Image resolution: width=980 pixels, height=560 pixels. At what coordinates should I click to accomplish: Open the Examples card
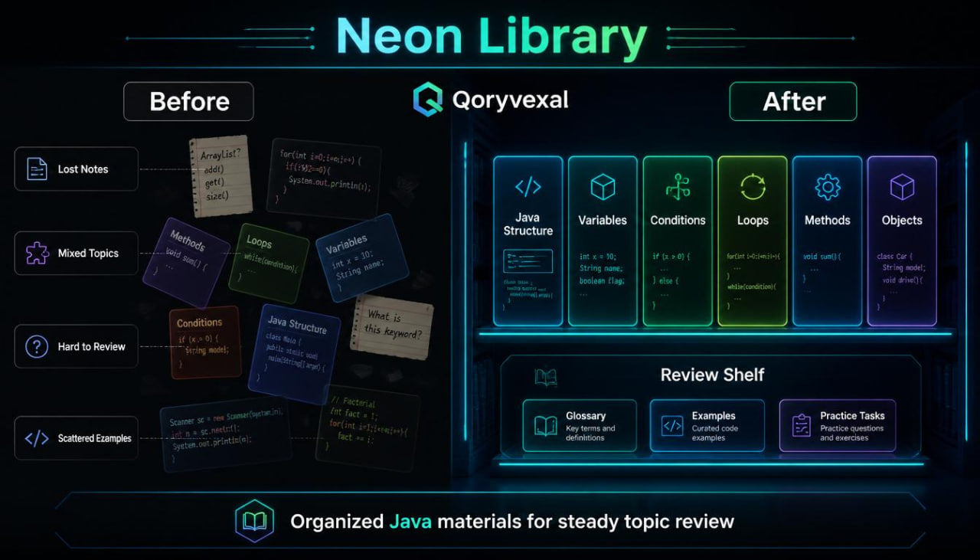click(x=707, y=425)
